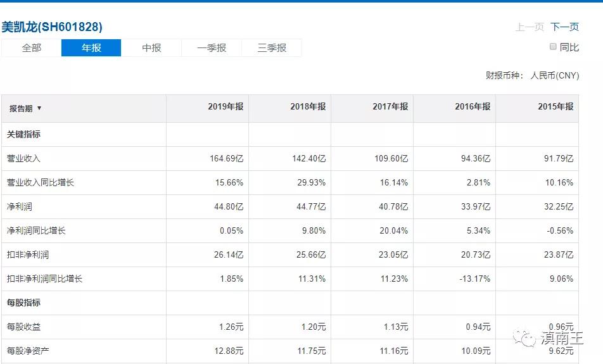Click the greyed-out 上一页 link
603x364 pixels.
(x=530, y=27)
